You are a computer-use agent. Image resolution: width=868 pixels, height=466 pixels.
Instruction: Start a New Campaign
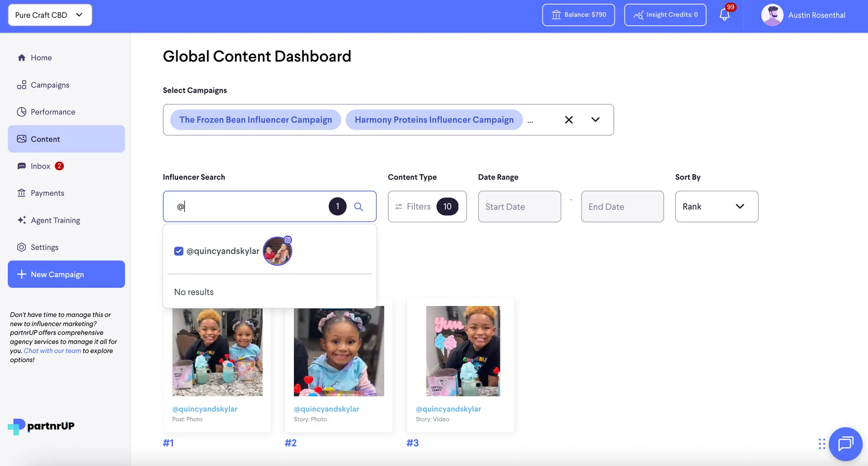click(x=66, y=274)
